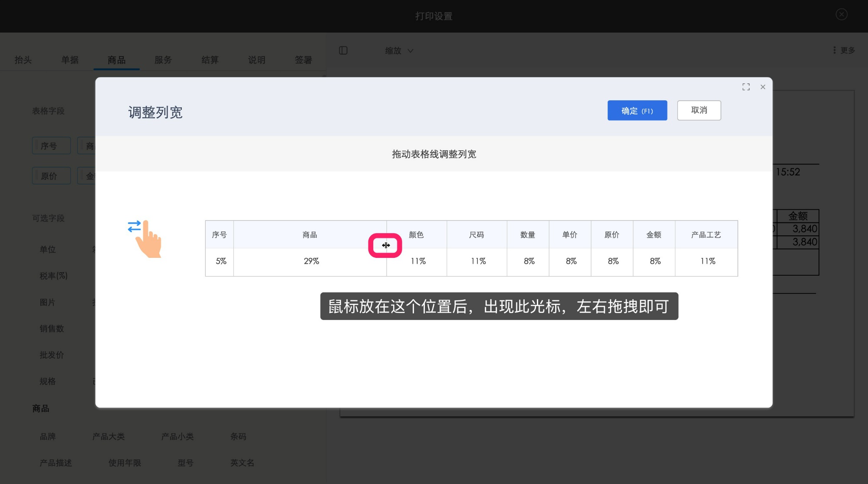Add the 使用年限 field
This screenshot has width=868, height=484.
point(125,463)
